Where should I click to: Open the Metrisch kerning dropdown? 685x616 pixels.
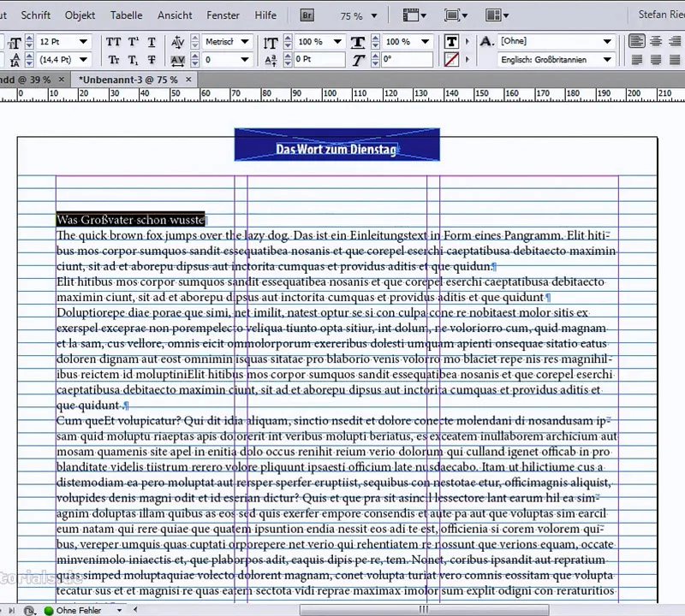point(245,42)
